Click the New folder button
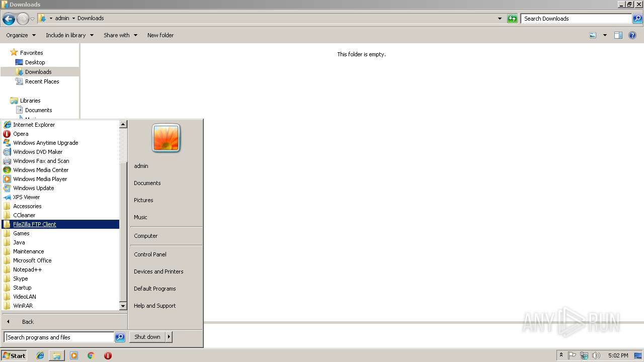The width and height of the screenshot is (644, 362). 160,35
